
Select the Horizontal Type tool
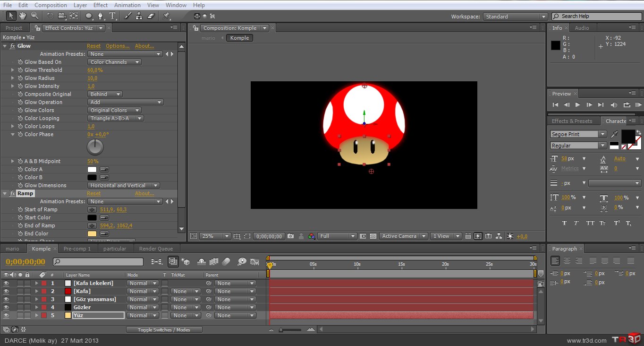pyautogui.click(x=113, y=16)
